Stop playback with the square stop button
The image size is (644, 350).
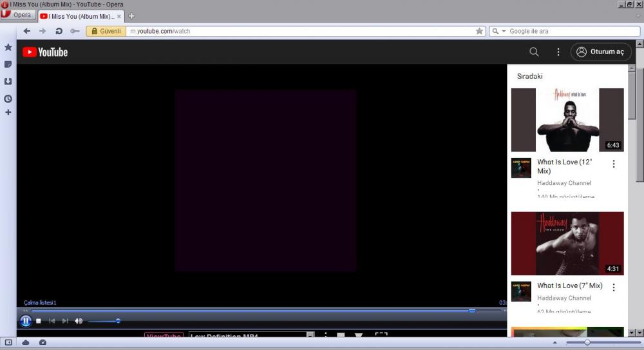[x=39, y=321]
